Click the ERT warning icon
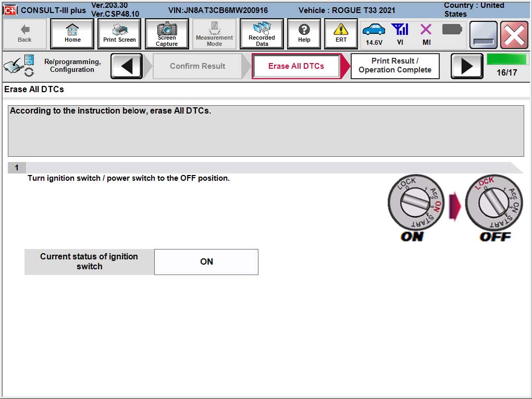This screenshot has width=532, height=399. click(341, 30)
